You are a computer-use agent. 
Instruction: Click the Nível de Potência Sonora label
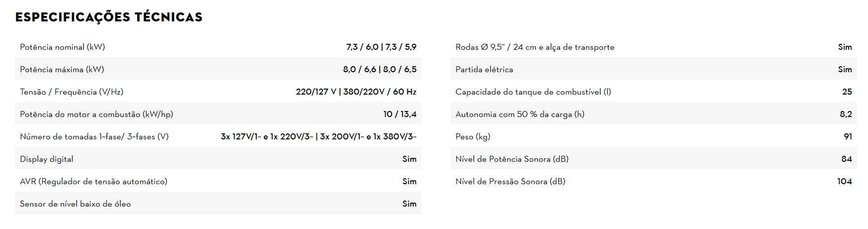click(x=512, y=159)
